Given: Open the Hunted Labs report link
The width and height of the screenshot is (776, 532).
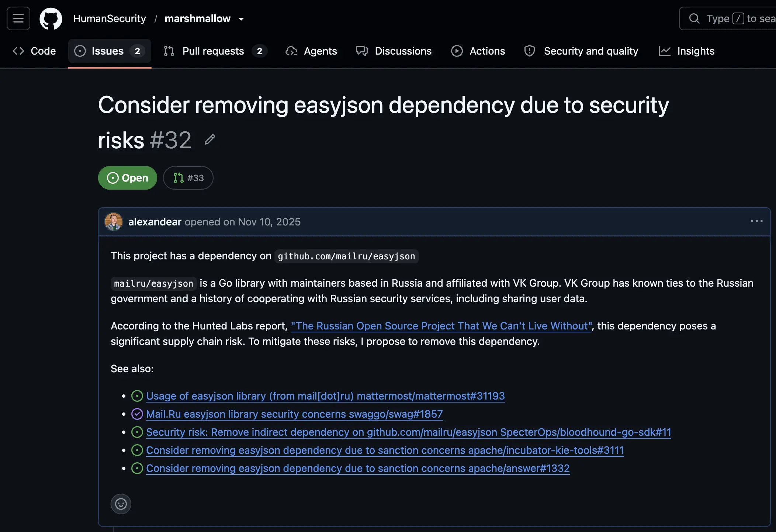Looking at the screenshot, I should pos(441,326).
